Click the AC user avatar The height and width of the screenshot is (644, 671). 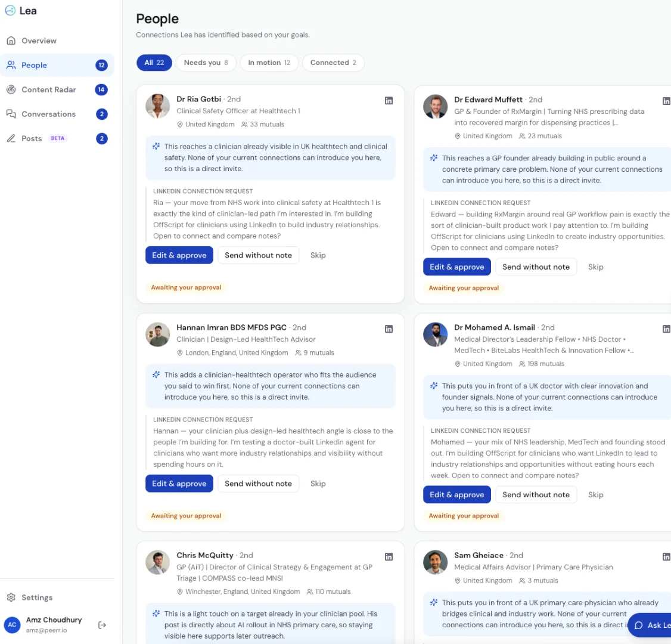point(12,625)
